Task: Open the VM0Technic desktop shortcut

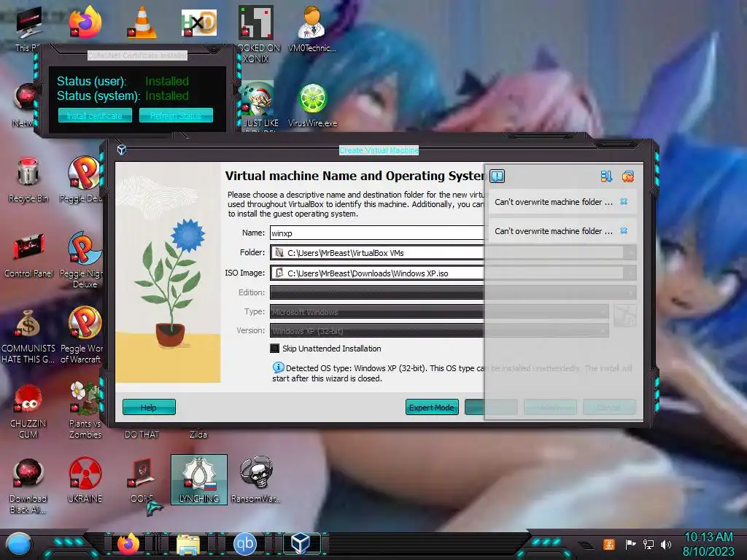Action: (x=312, y=28)
